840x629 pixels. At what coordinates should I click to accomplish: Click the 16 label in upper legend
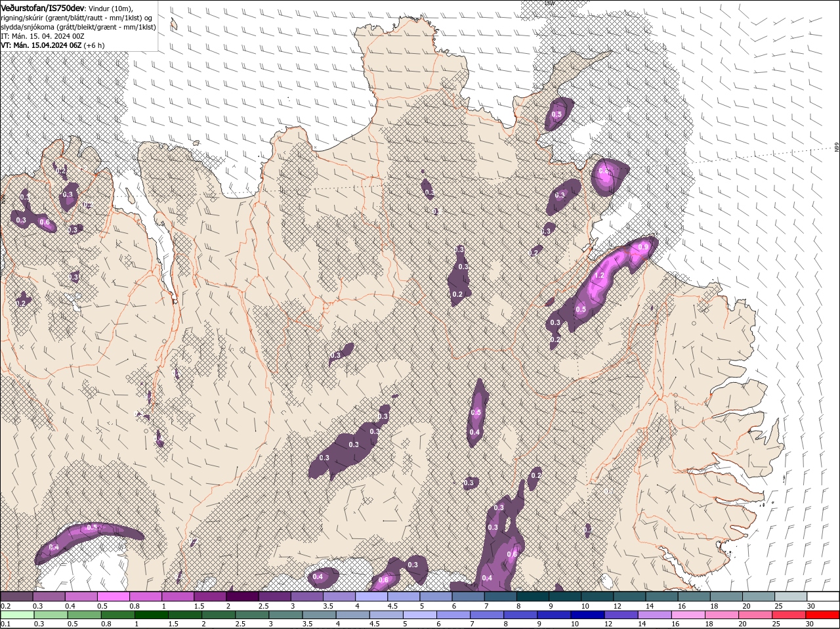(682, 606)
